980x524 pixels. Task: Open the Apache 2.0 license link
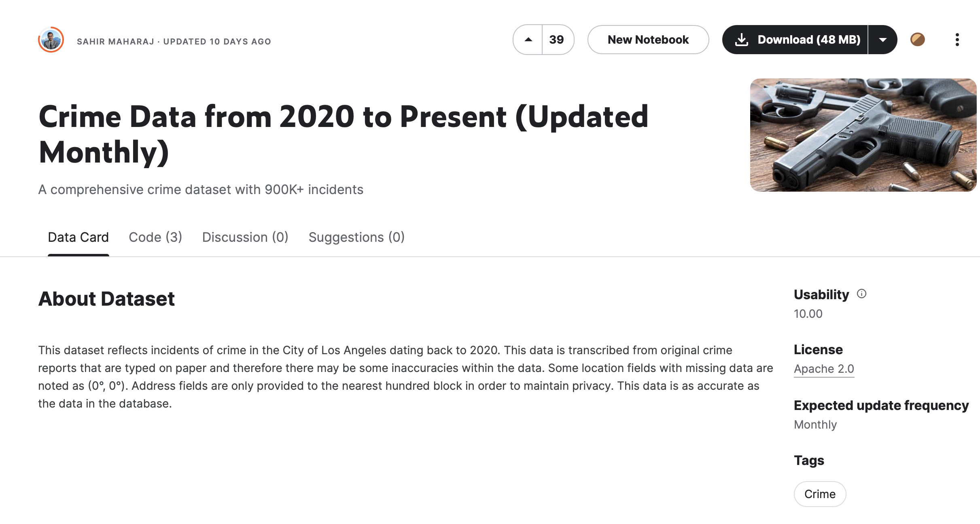click(824, 369)
